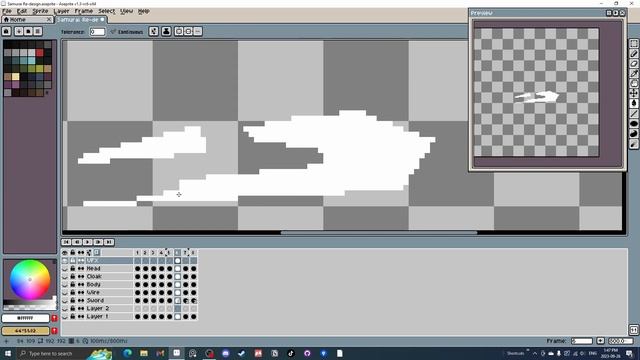Screen dimensions: 640x360
Task: Select the Pencil tool
Action: 633,53
